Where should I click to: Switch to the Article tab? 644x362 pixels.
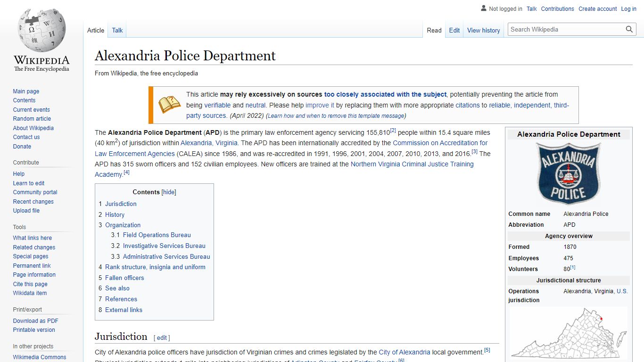96,30
